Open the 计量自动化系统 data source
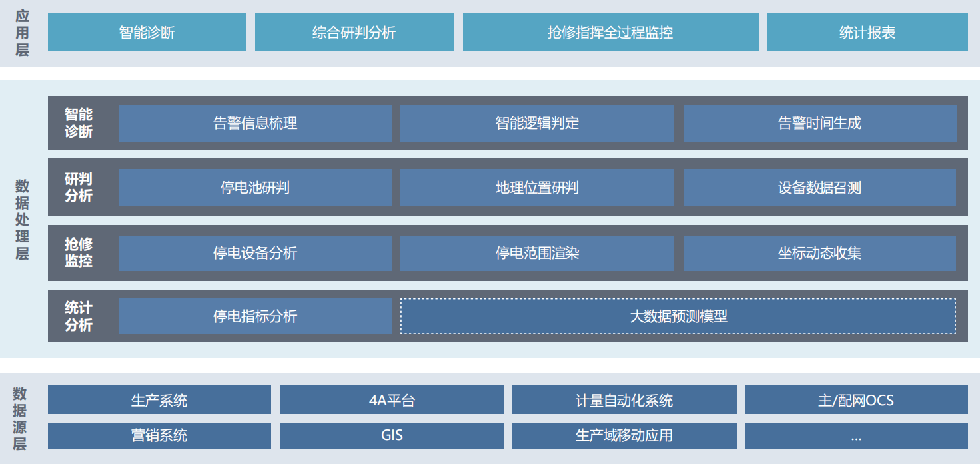Viewport: 980px width, 464px height. point(624,399)
